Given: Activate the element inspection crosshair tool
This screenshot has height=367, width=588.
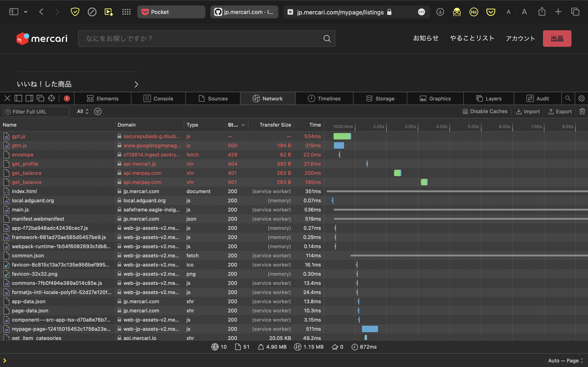Looking at the screenshot, I should click(x=51, y=98).
